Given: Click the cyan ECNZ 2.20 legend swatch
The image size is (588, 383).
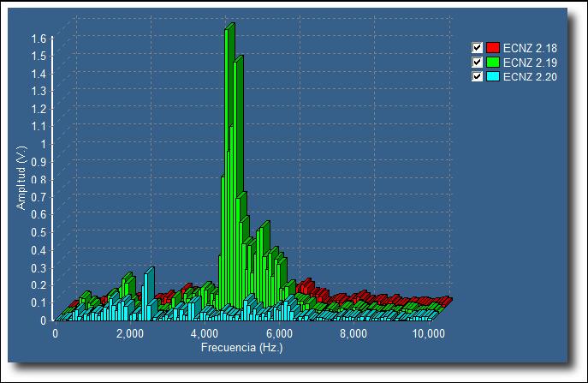Looking at the screenshot, I should click(x=493, y=76).
